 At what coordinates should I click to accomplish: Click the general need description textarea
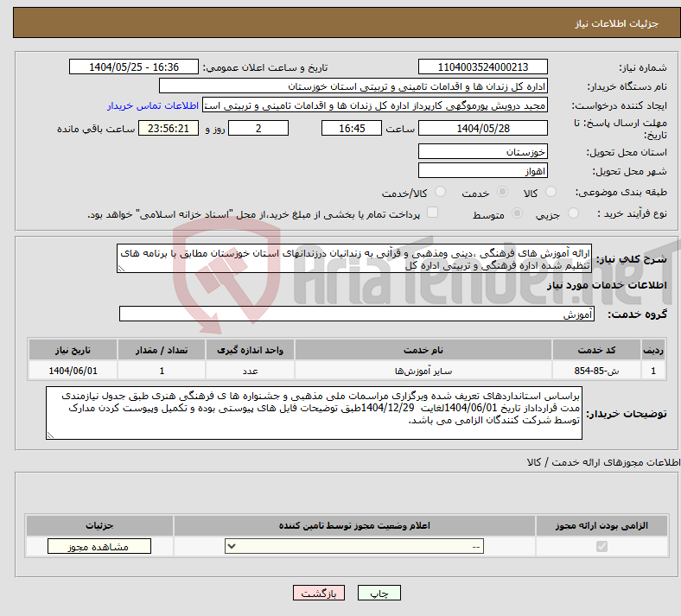point(354,258)
